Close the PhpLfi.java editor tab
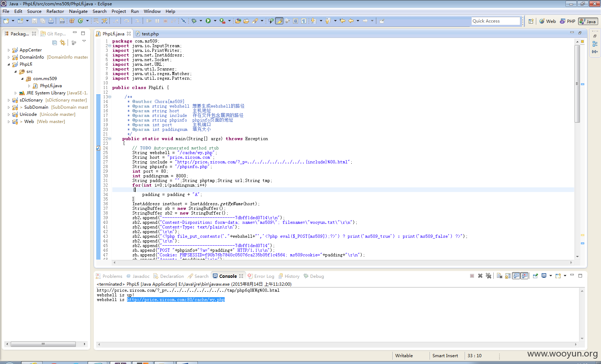Viewport: 601px width, 364px height. (129, 34)
